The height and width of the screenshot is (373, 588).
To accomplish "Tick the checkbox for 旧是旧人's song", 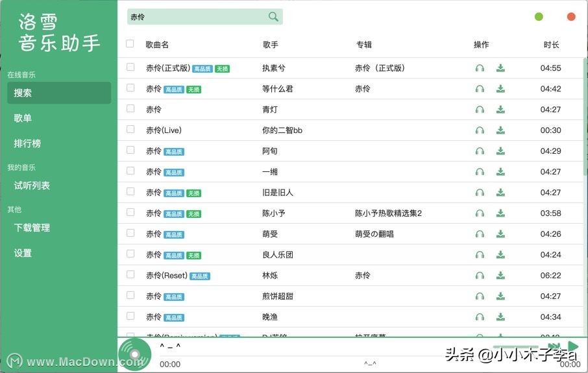I will 130,191.
